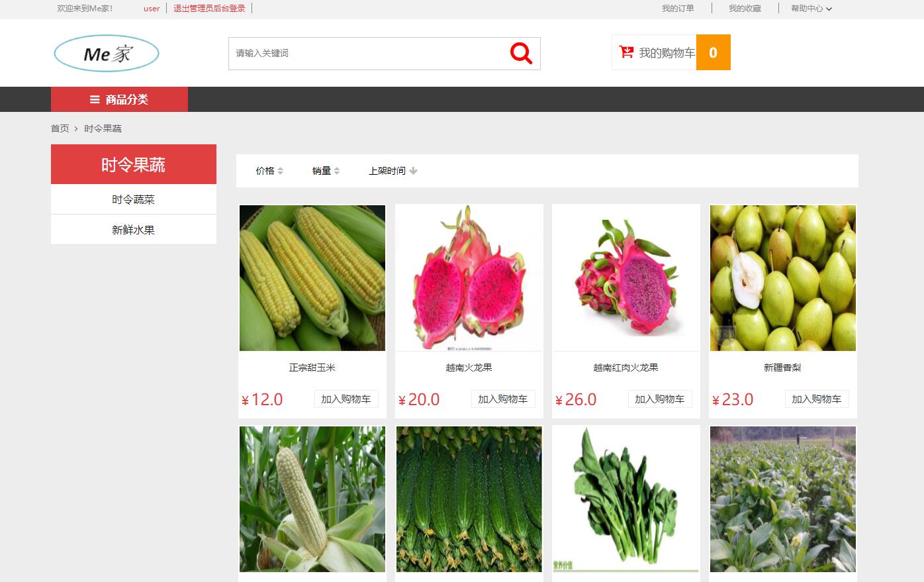Select the 时令蔬菜 category in sidebar
The image size is (924, 582).
coord(133,198)
